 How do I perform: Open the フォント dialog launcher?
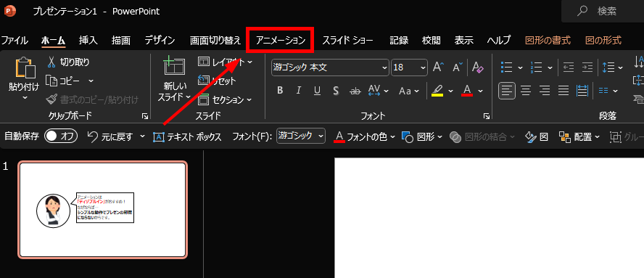(x=487, y=116)
